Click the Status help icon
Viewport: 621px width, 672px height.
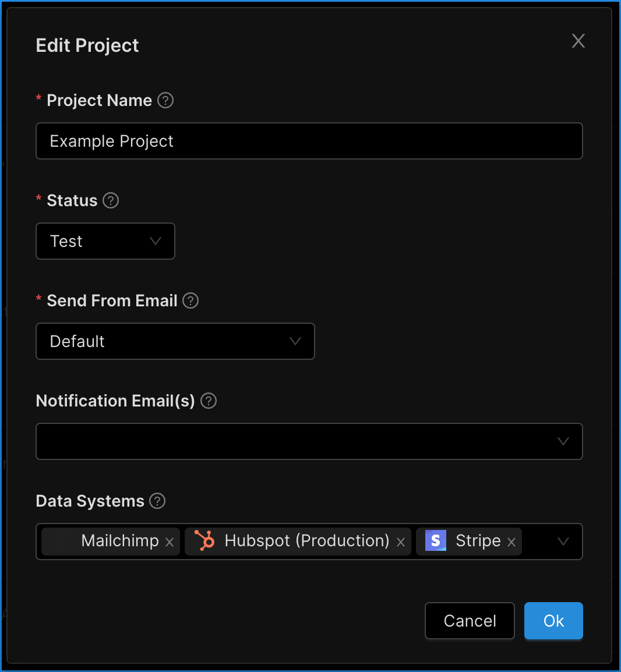tap(111, 200)
